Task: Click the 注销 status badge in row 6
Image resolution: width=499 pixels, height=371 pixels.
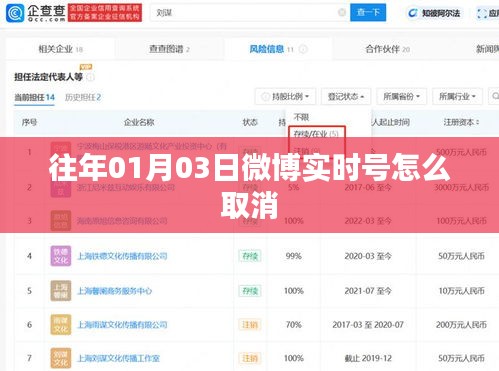Action: click(x=250, y=325)
